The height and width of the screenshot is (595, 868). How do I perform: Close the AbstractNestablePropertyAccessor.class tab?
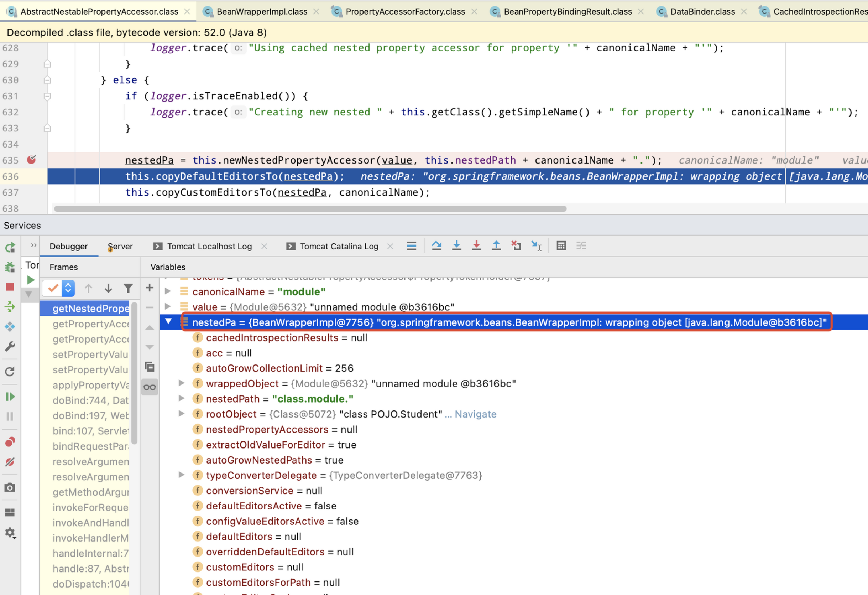[x=187, y=12]
